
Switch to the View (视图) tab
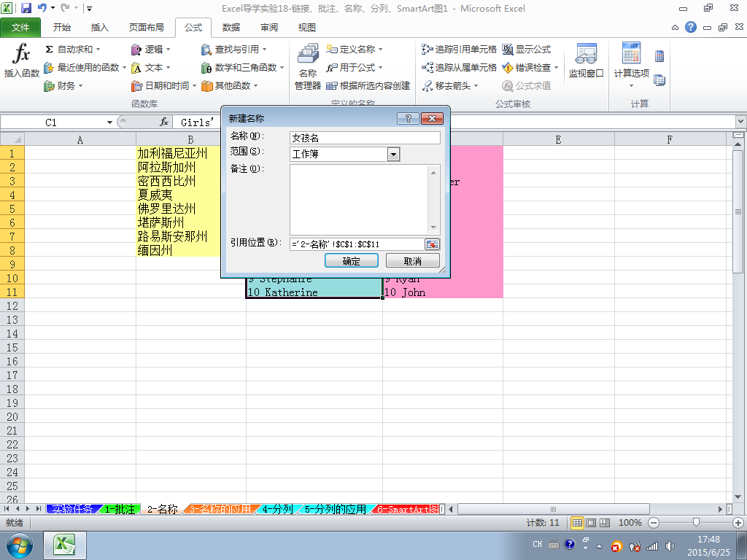click(307, 28)
